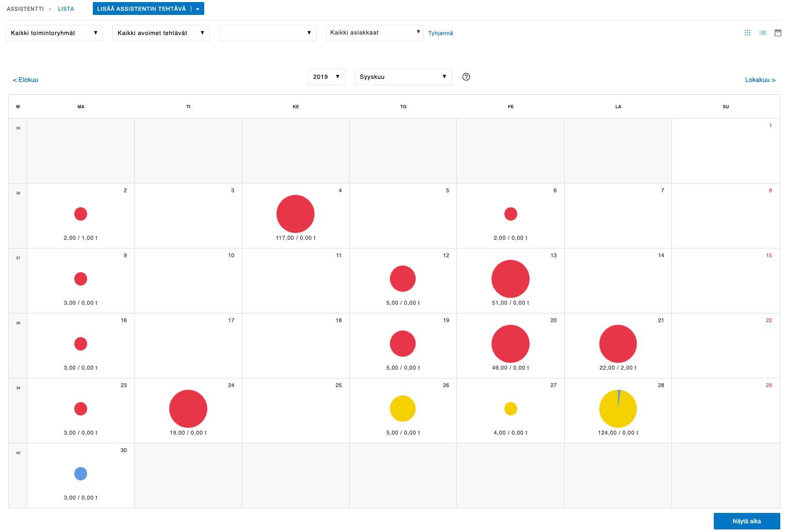Image resolution: width=787 pixels, height=532 pixels.
Task: Click the red bubble on September 4
Action: (x=296, y=214)
